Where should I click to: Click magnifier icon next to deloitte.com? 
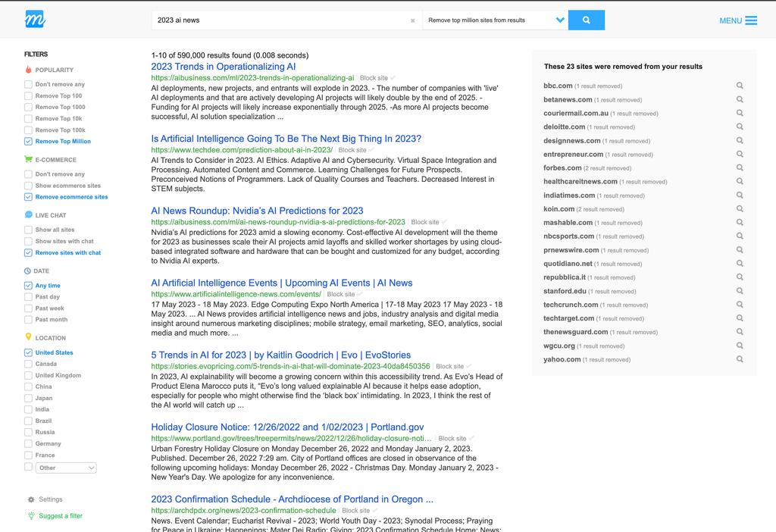740,127
